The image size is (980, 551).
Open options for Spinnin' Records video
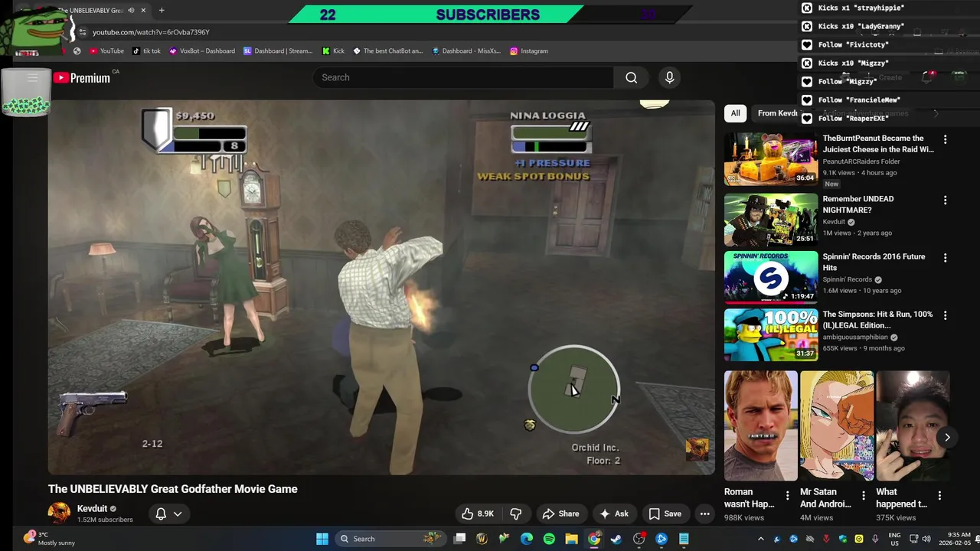tap(945, 258)
